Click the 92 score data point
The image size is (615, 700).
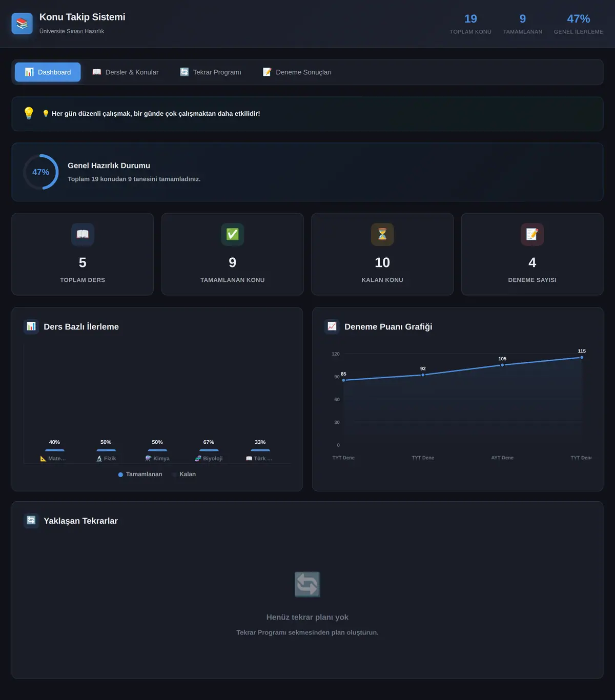(423, 375)
